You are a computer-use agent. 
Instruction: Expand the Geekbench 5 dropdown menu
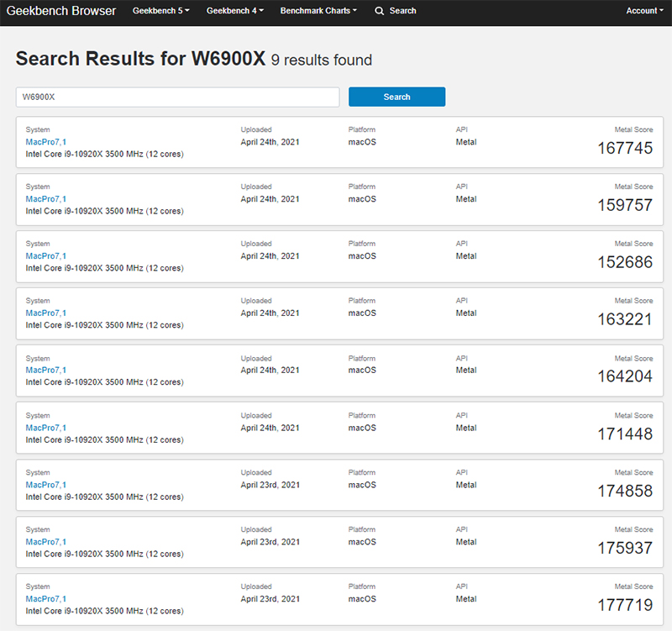tap(160, 11)
